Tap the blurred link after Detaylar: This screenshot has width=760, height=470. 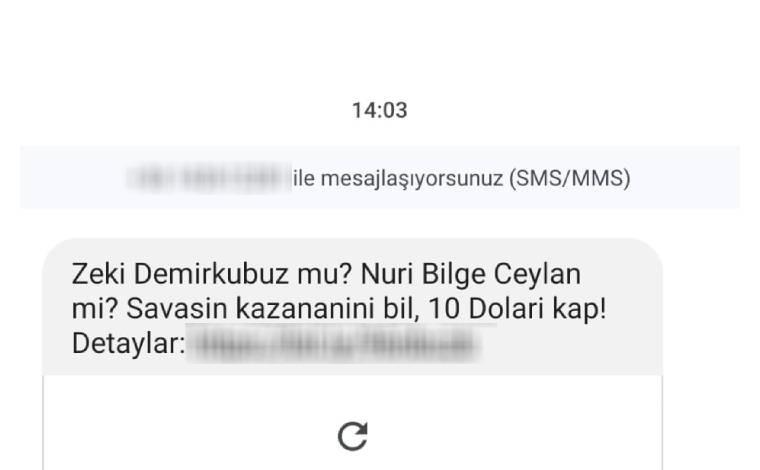(333, 344)
